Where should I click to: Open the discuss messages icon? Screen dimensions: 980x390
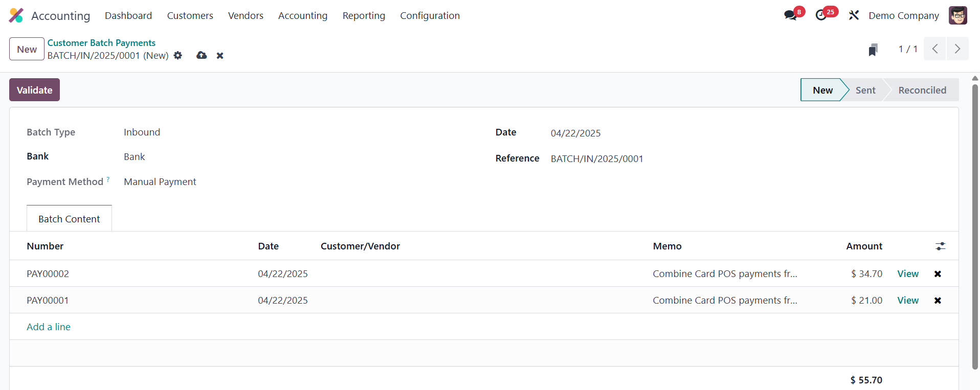pos(791,15)
